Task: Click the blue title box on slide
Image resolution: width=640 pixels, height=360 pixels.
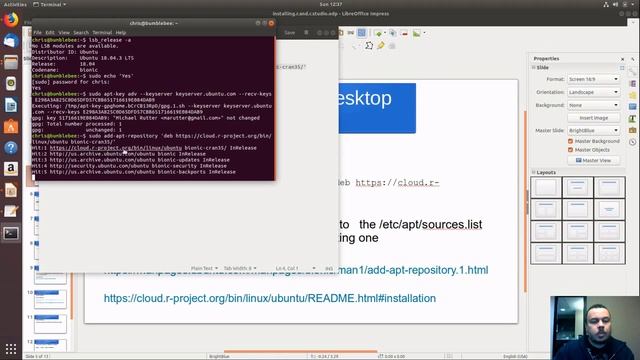Action: click(377, 108)
